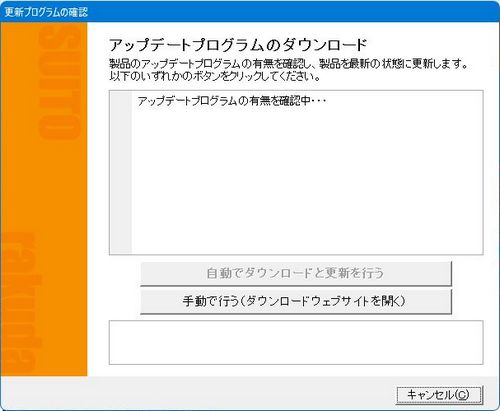Click the キャンセル(C) button
Image resolution: width=500 pixels, height=411 pixels.
[439, 395]
